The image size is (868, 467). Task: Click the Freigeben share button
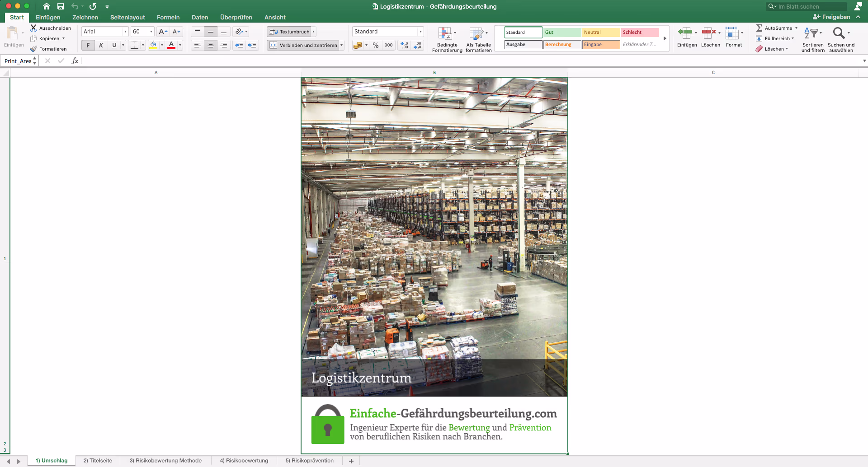[832, 17]
